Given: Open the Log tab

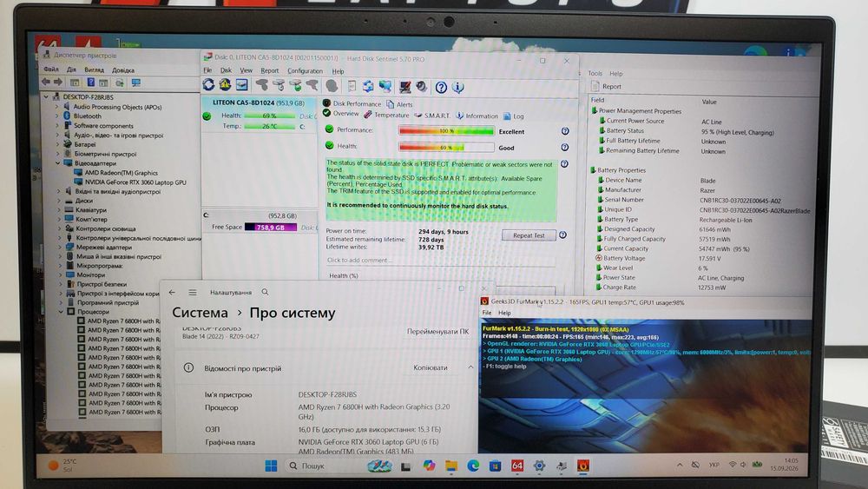Looking at the screenshot, I should 514,116.
